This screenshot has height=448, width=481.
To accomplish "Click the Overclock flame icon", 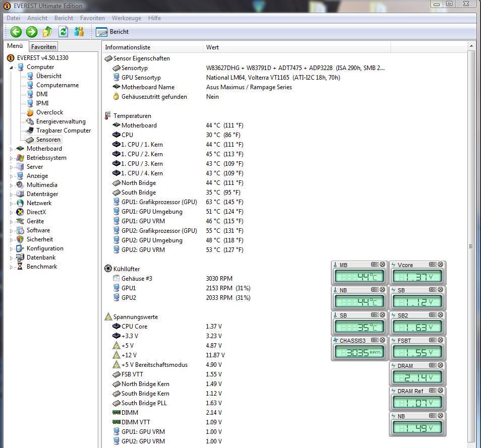I will pos(30,112).
